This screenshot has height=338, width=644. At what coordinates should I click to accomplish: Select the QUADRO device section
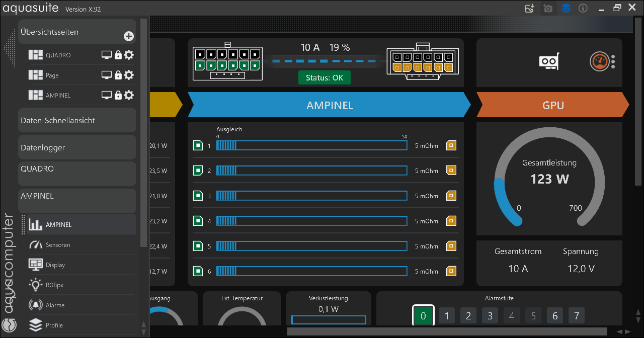click(77, 174)
